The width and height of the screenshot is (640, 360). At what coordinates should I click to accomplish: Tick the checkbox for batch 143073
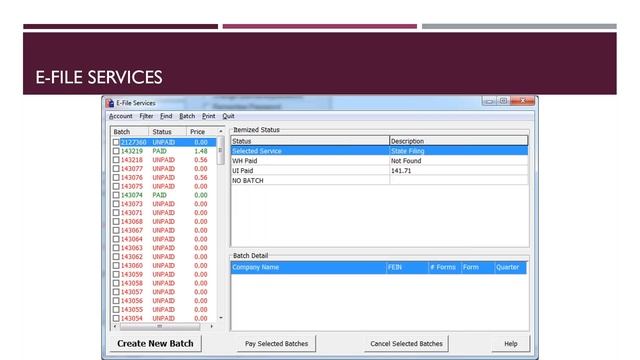[x=116, y=204]
